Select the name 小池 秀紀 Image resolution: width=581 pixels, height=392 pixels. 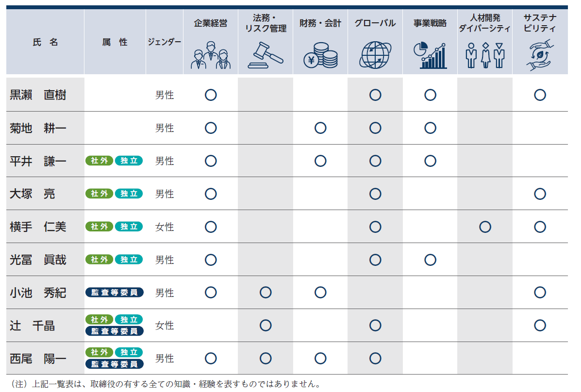38,293
